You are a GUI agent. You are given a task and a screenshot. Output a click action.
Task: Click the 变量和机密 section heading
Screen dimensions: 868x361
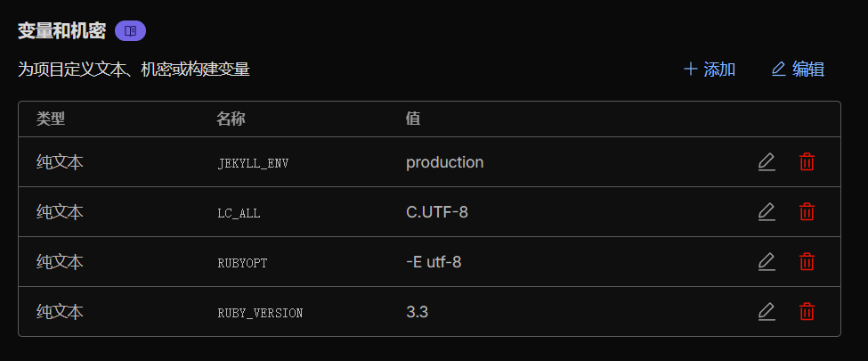pyautogui.click(x=61, y=31)
